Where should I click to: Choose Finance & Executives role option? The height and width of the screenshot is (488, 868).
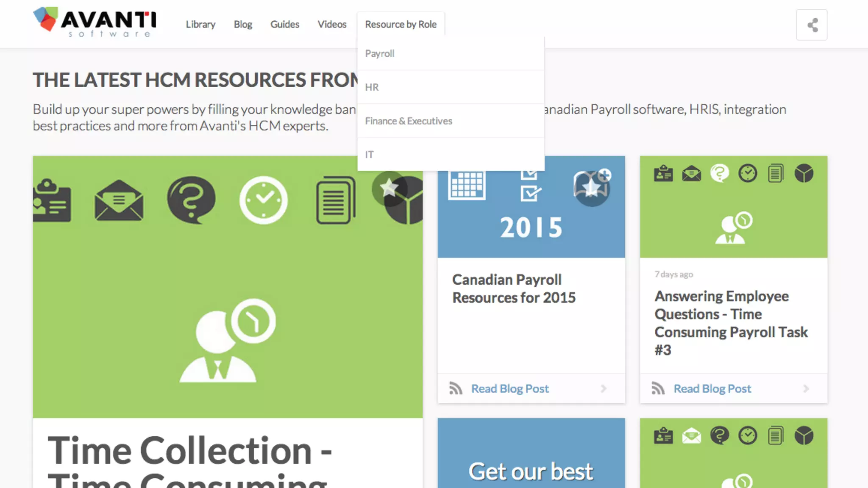(x=409, y=121)
